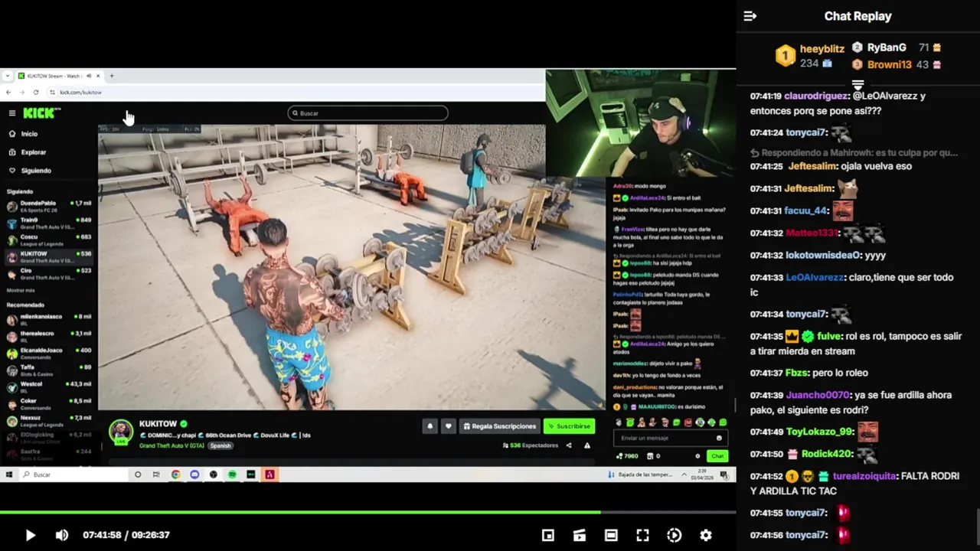Mute the tab using the tab speaker icon
The height and width of the screenshot is (551, 980).
pos(89,76)
